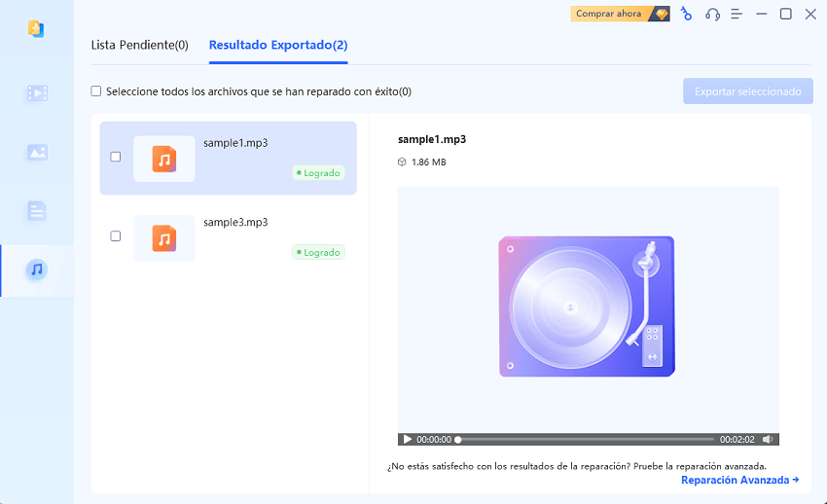This screenshot has width=827, height=504.
Task: Tick the checkbox for sample1.mp3
Action: click(116, 157)
